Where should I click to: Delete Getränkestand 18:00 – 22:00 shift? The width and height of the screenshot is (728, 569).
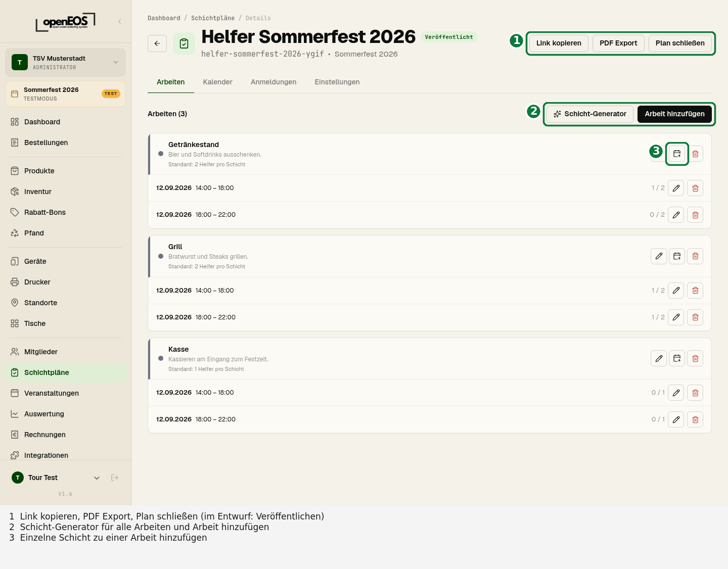tap(695, 215)
